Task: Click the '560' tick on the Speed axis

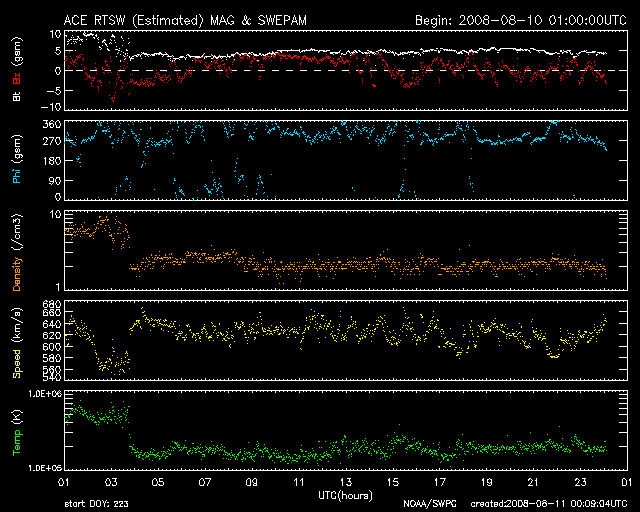Action: (52, 369)
